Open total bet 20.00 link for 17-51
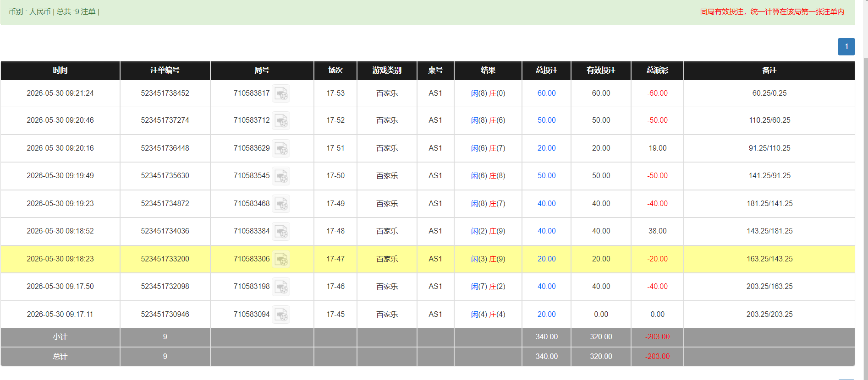This screenshot has height=380, width=868. pos(546,148)
